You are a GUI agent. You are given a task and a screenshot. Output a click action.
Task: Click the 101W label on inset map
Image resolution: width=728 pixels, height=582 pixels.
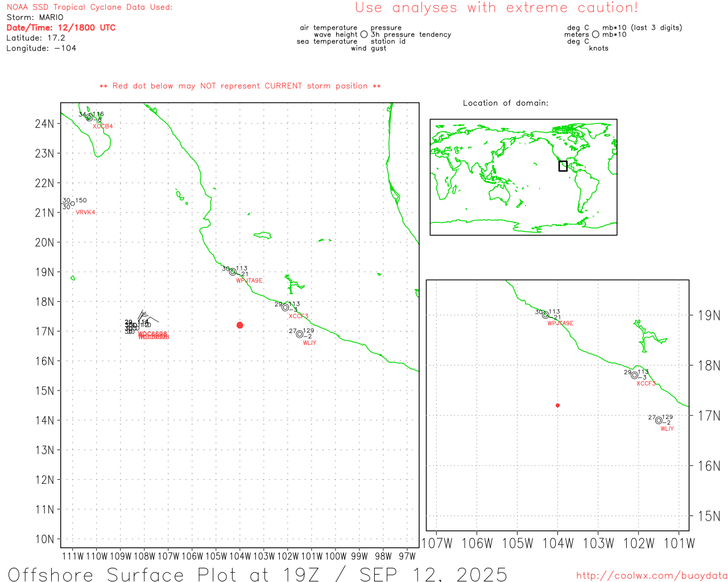click(x=679, y=543)
